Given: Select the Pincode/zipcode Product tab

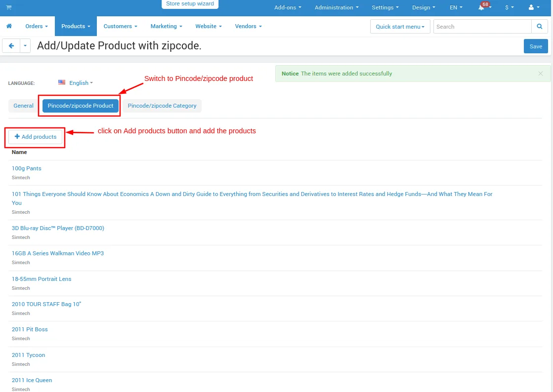Looking at the screenshot, I should tap(81, 106).
